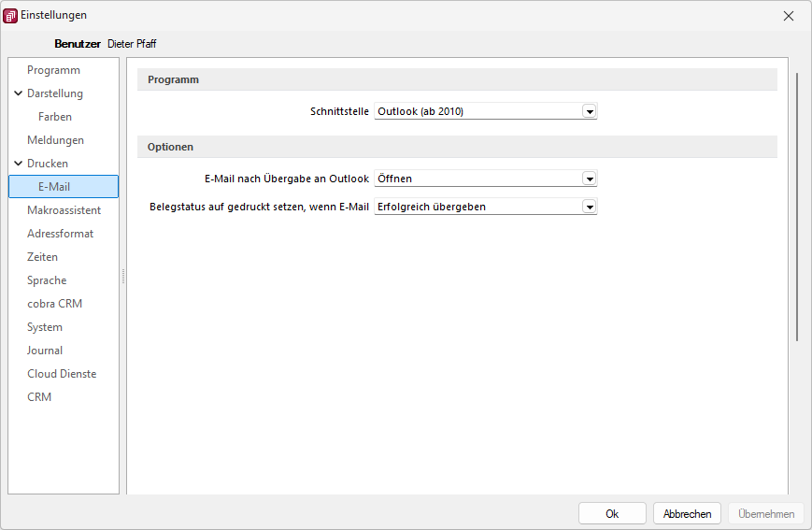Go to Meldungen settings
Image resolution: width=812 pixels, height=530 pixels.
point(55,140)
